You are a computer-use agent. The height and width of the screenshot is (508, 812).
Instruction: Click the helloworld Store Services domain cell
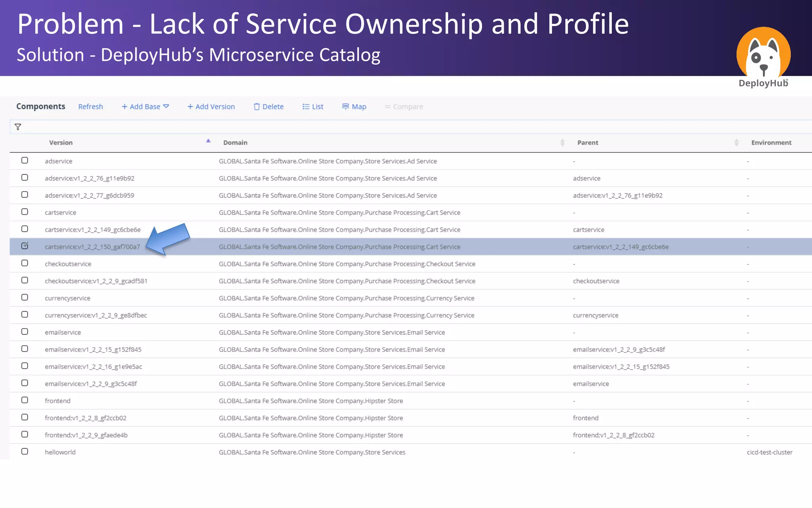pyautogui.click(x=312, y=452)
